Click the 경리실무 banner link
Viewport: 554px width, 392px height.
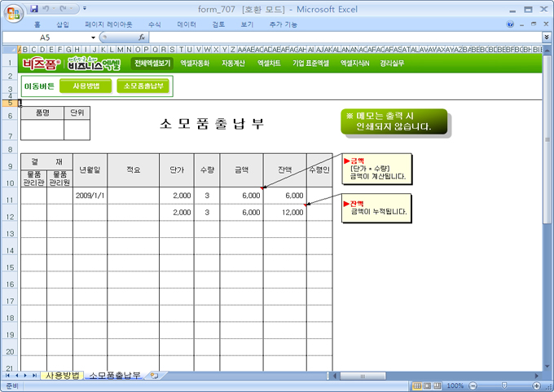click(x=392, y=64)
